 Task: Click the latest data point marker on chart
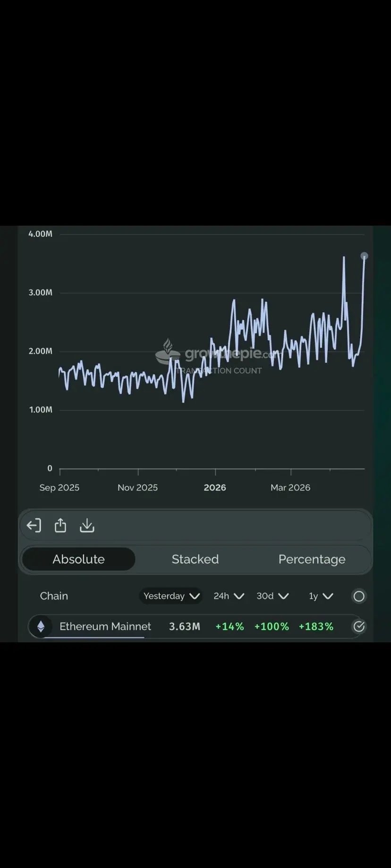pyautogui.click(x=364, y=256)
